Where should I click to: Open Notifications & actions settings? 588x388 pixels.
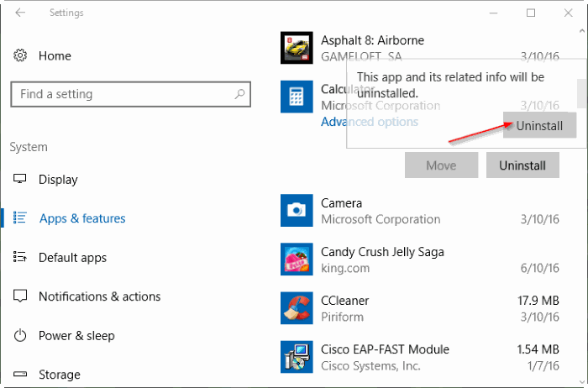100,296
